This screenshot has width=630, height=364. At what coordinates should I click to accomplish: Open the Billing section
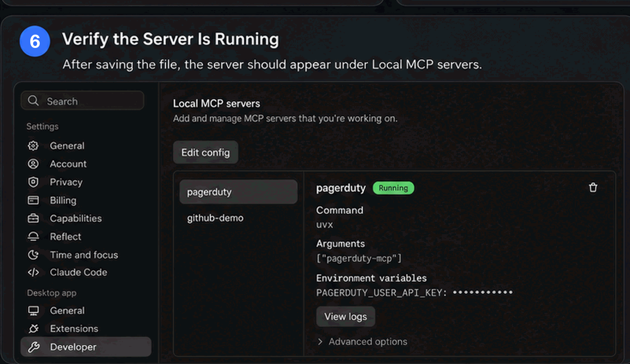tap(63, 200)
